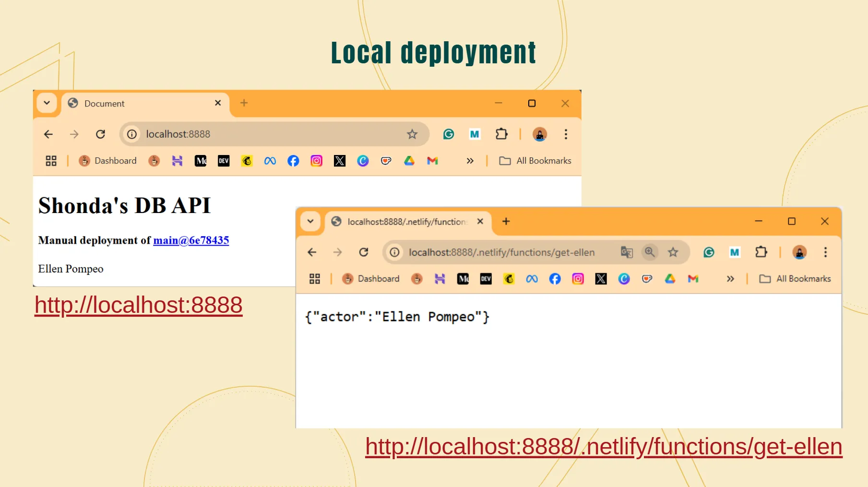Open the three-dot Chrome menu
The image size is (868, 487).
[826, 252]
